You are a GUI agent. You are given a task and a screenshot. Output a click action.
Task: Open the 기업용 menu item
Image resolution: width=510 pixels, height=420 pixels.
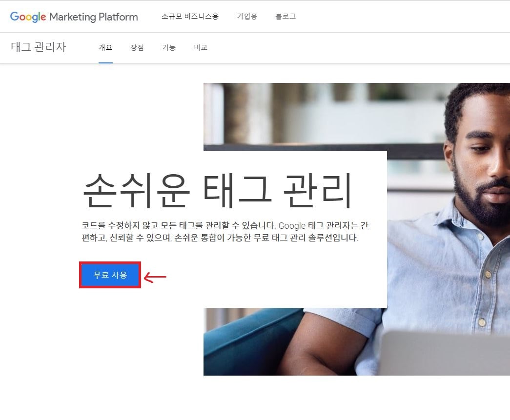coord(247,16)
